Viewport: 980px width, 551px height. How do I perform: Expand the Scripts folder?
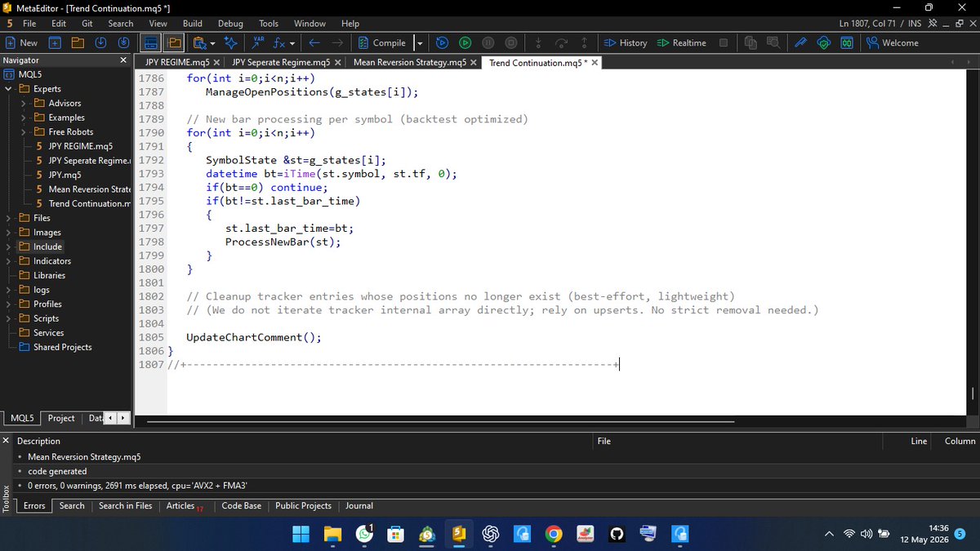(9, 318)
